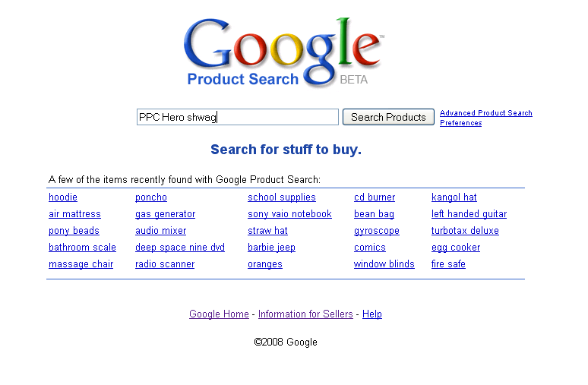
Task: Focus the product search input field
Action: tap(237, 117)
